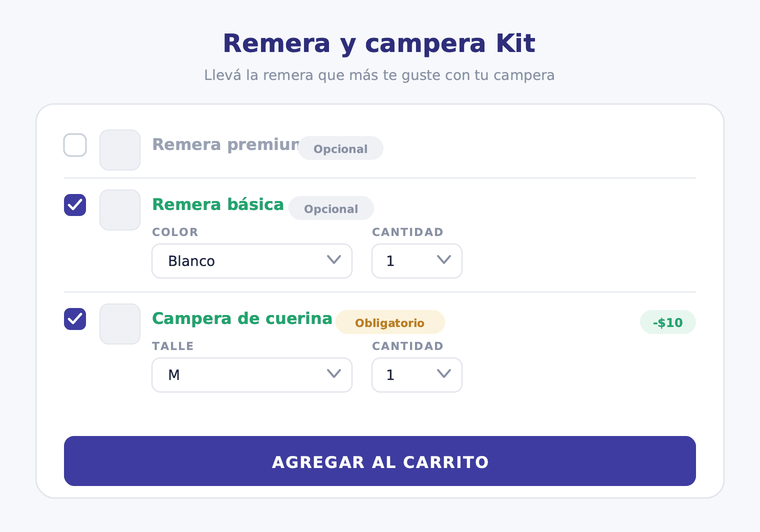Open the Campera de cuerina Cantidad dropdown
This screenshot has width=760, height=532.
[x=417, y=375]
